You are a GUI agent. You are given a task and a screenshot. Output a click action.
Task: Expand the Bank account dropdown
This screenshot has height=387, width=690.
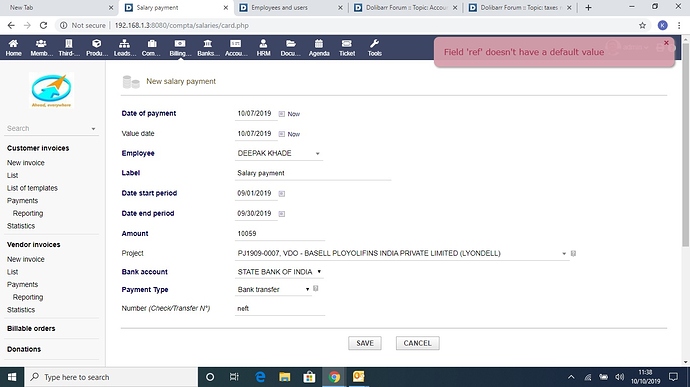pos(279,272)
